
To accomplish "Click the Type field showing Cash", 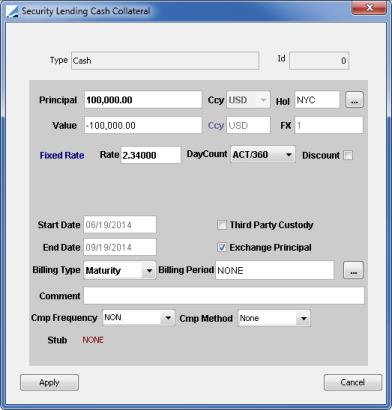I will coord(165,61).
